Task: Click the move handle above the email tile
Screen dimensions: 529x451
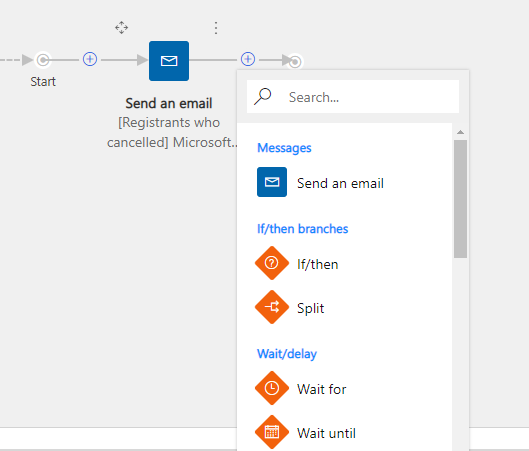Action: (121, 28)
